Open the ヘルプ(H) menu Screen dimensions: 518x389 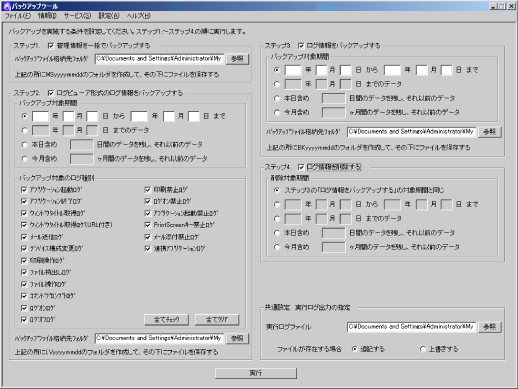click(x=139, y=16)
